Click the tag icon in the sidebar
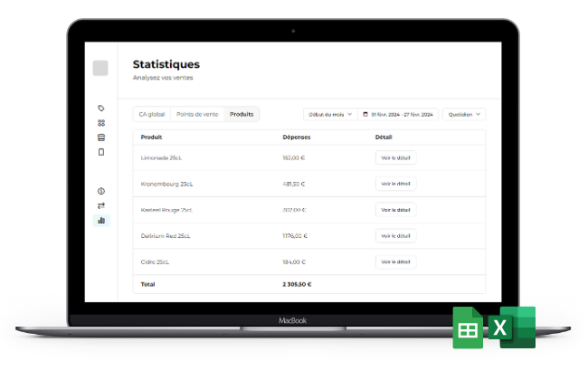588x380 pixels. click(x=101, y=109)
